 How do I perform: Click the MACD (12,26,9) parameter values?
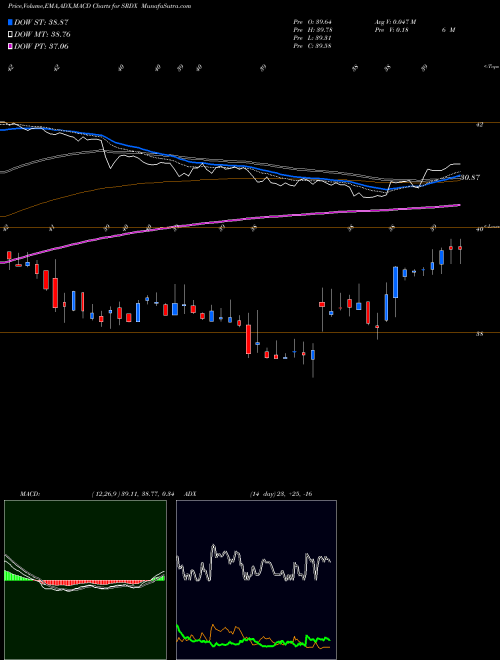(x=133, y=494)
